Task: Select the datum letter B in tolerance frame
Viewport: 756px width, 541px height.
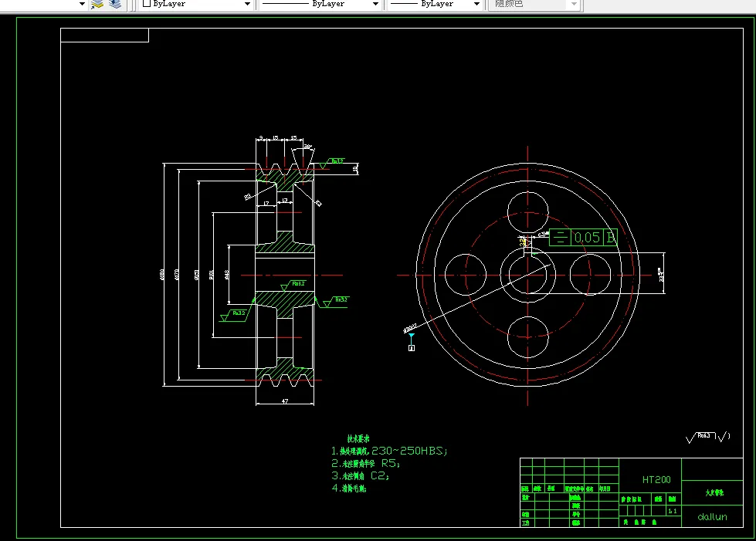Action: click(610, 237)
